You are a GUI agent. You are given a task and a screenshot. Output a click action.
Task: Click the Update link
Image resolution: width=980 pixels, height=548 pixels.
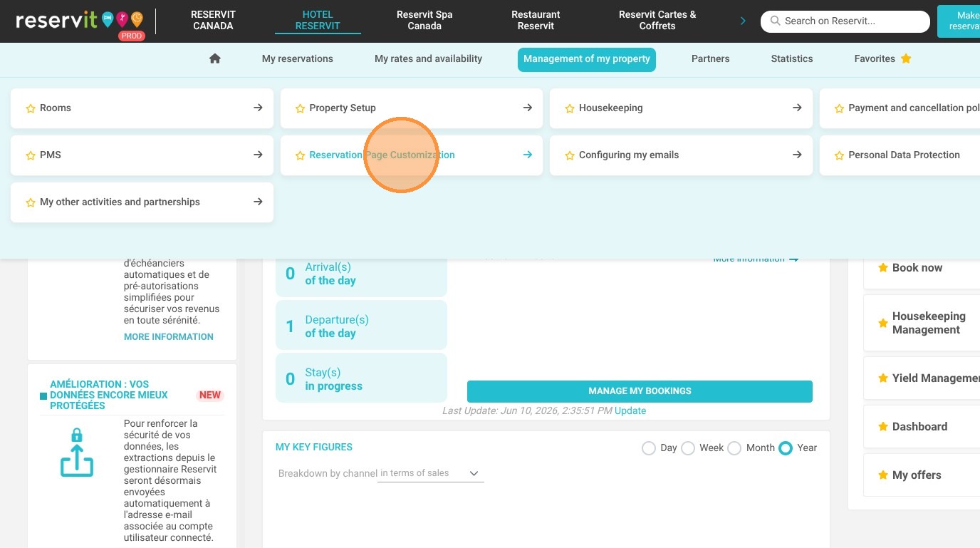(630, 411)
